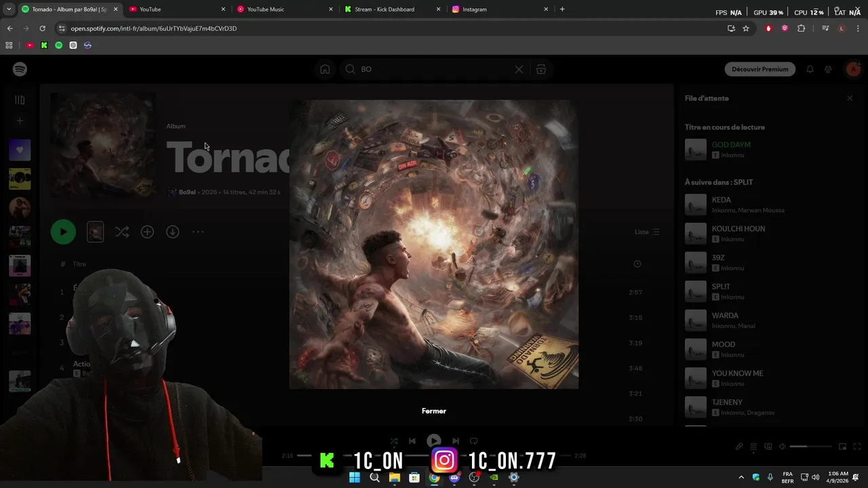Skip to next track
This screenshot has height=488, width=868.
click(456, 441)
